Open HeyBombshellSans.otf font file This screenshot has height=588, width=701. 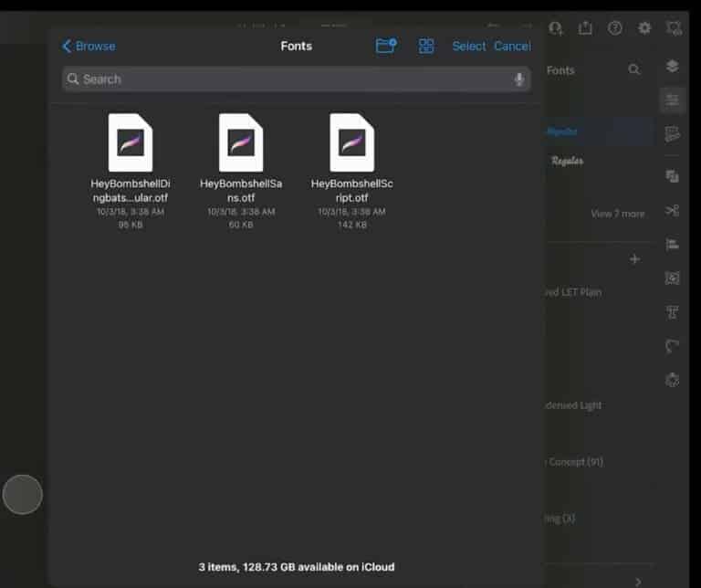click(241, 143)
